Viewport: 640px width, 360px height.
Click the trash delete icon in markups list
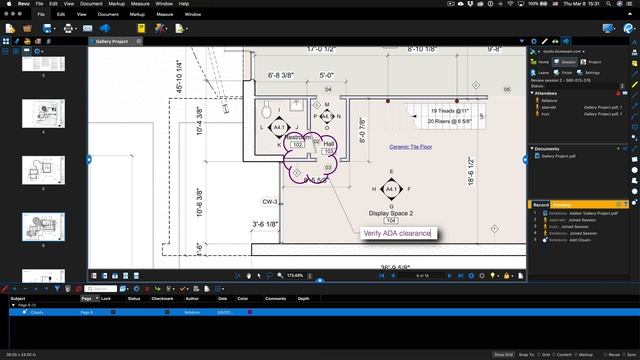tap(68, 289)
